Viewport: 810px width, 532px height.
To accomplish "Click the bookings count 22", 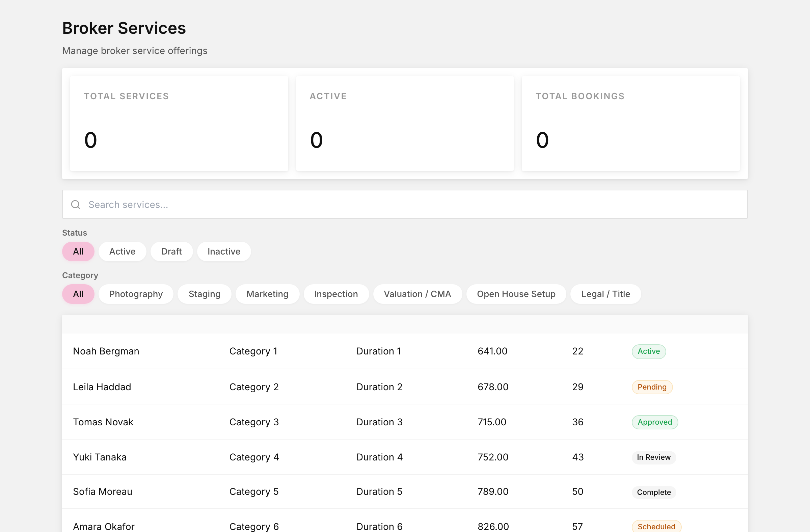I will 577,351.
